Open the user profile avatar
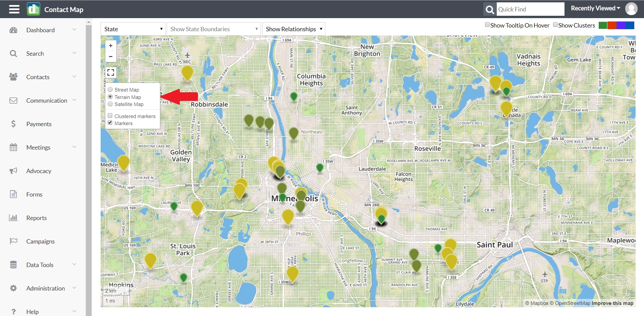 click(x=631, y=9)
